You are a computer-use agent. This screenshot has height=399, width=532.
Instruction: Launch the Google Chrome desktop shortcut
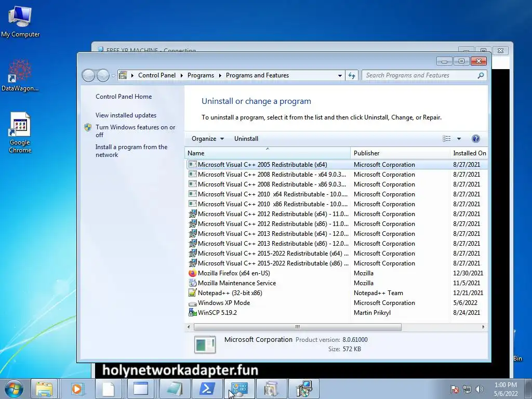click(20, 132)
